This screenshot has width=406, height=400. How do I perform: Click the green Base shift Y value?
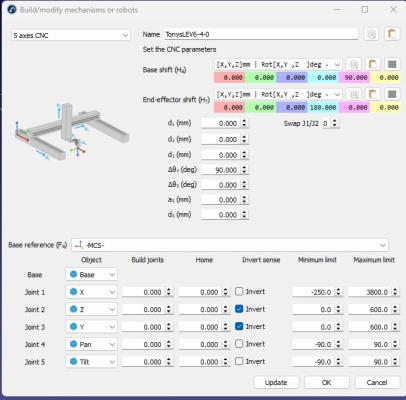coord(261,78)
